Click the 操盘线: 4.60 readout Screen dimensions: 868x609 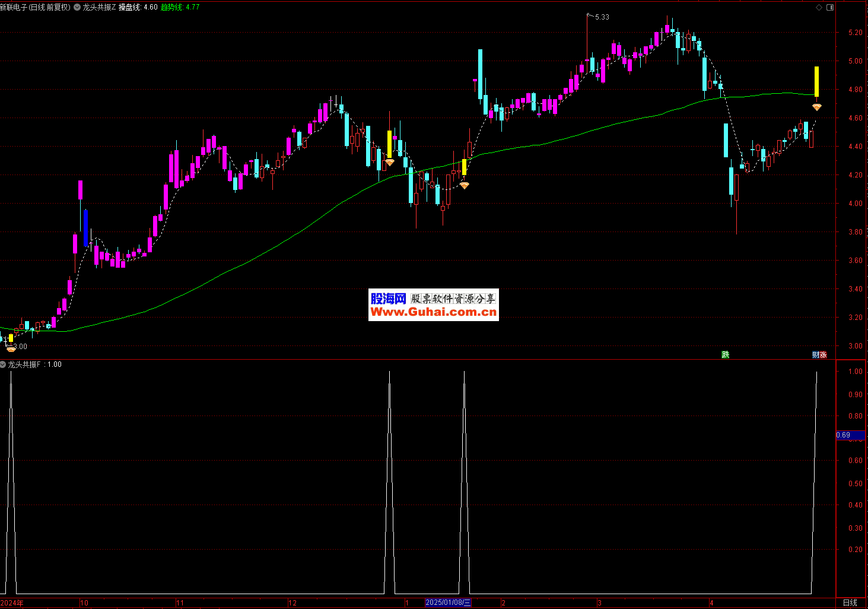138,7
